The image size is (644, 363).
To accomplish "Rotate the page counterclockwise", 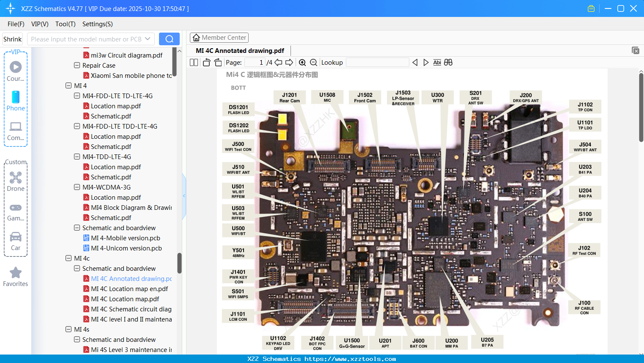I will click(x=206, y=62).
